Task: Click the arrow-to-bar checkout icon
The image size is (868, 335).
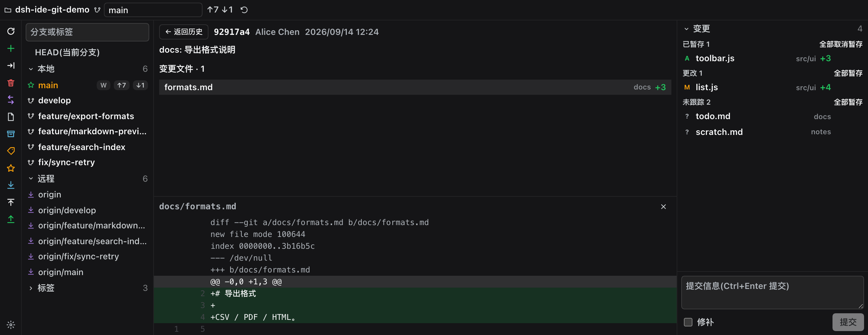Action: click(11, 65)
